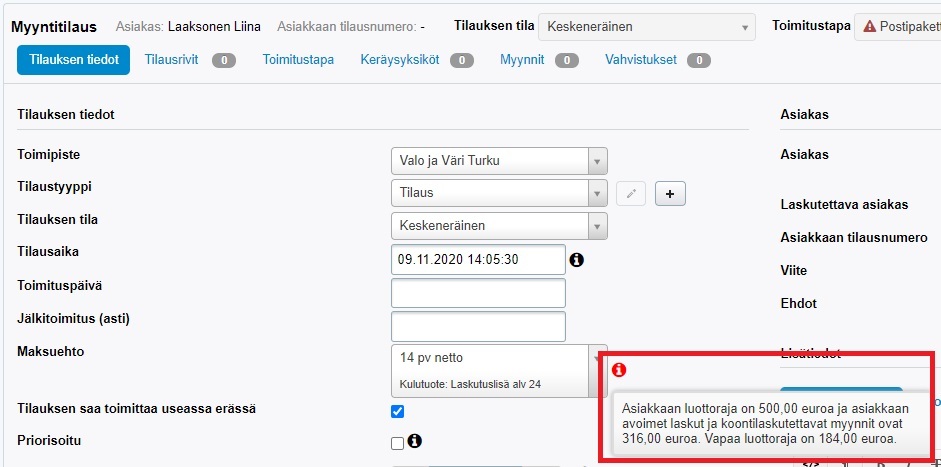This screenshot has width=941, height=467.
Task: Open the Tilaustyyppi dropdown
Action: (x=498, y=193)
